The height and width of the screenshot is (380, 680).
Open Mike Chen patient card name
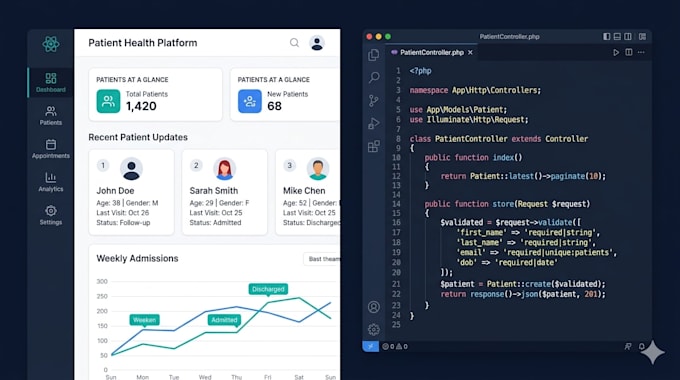pos(304,190)
